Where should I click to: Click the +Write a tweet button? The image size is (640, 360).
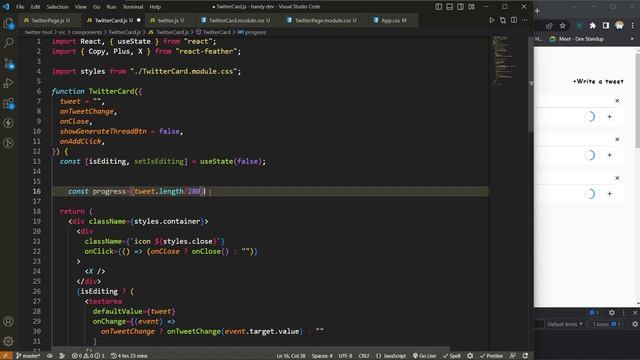pyautogui.click(x=598, y=82)
